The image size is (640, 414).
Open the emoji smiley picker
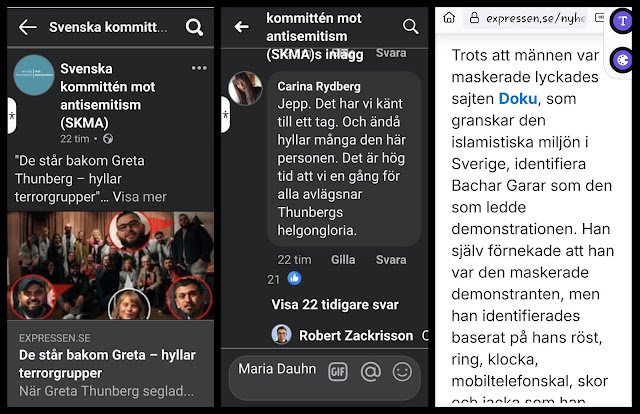402,372
